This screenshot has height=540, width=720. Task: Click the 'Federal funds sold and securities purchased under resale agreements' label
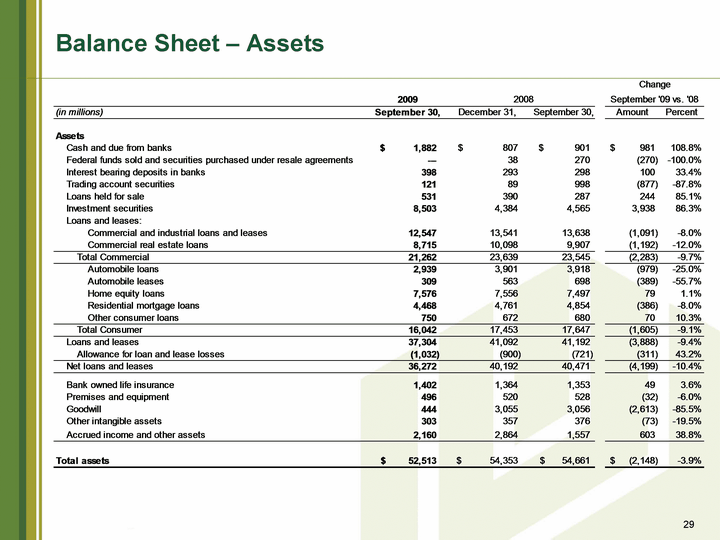click(209, 160)
